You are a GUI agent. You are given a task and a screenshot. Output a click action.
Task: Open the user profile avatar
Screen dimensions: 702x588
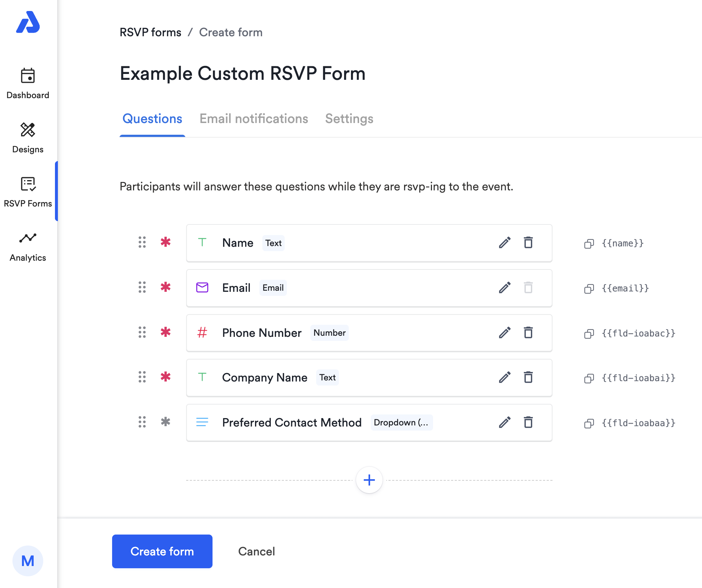click(x=28, y=561)
